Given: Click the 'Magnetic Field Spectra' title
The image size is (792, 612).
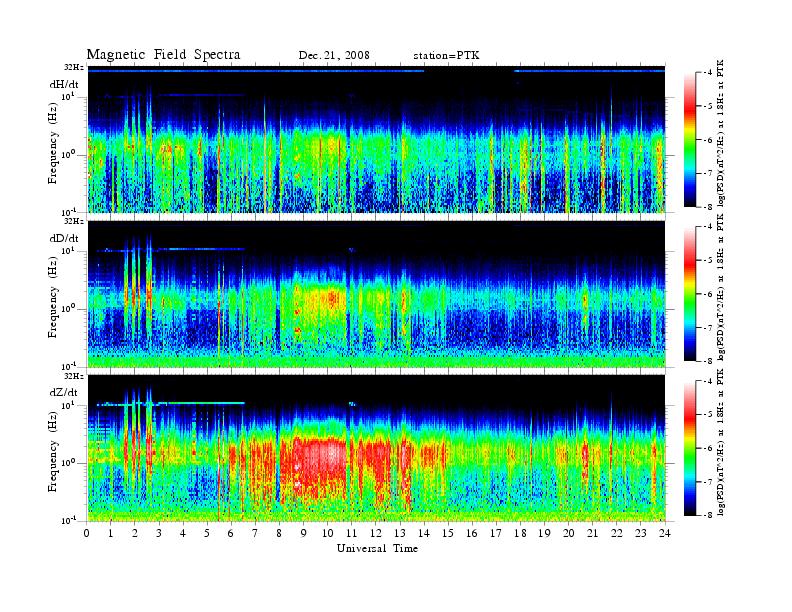Looking at the screenshot, I should [x=163, y=55].
